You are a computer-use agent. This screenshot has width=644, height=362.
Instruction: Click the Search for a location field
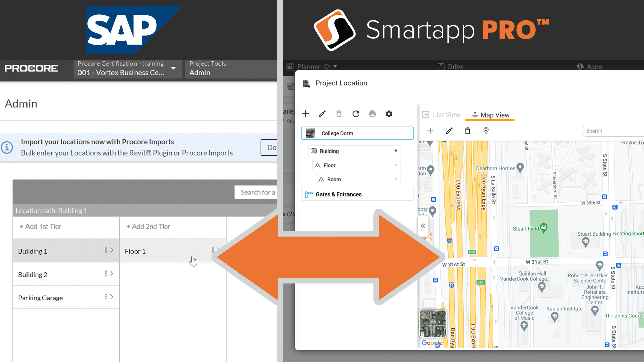[256, 192]
